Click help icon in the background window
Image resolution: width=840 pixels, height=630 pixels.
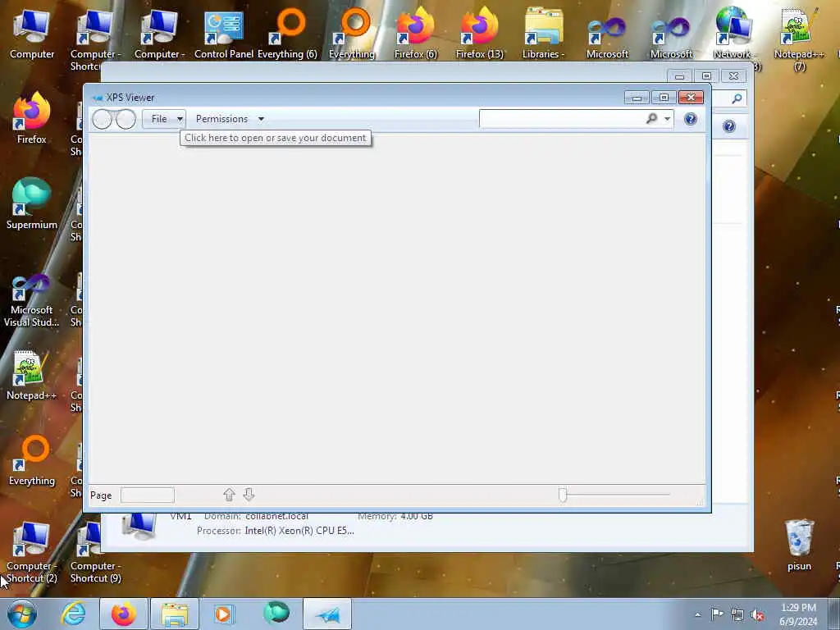729,126
